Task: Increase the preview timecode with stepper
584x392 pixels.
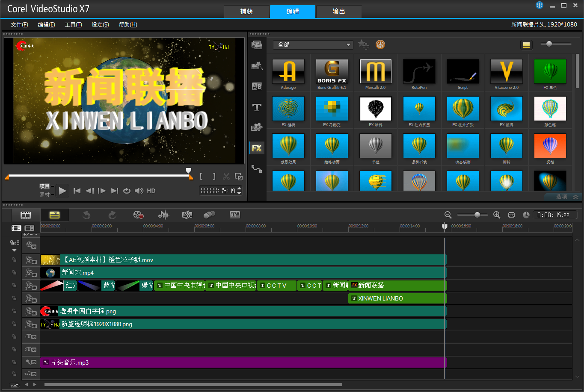Action: point(239,189)
